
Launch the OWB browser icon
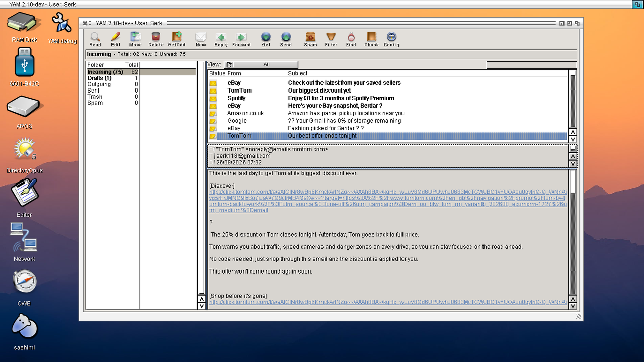(x=24, y=288)
